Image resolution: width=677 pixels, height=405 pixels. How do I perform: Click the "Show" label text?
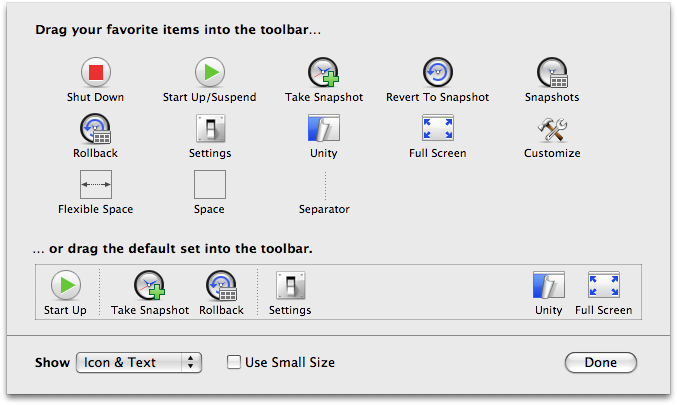point(52,362)
